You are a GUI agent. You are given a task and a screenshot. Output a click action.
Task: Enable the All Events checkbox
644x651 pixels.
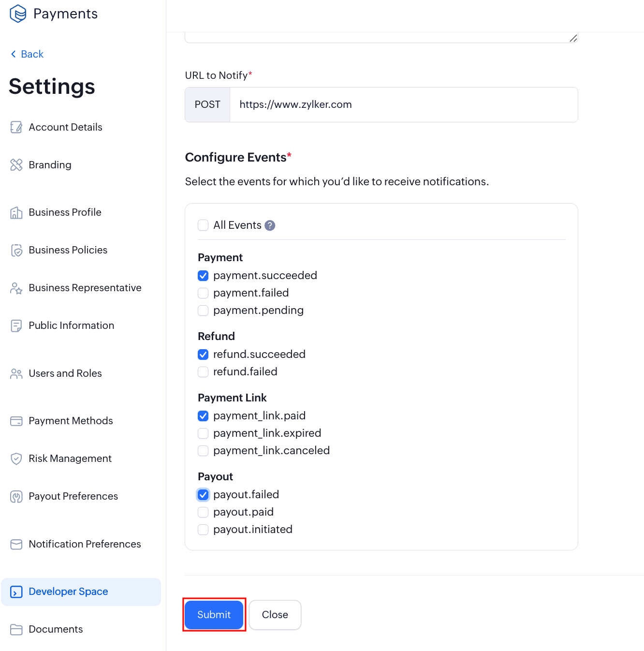203,225
